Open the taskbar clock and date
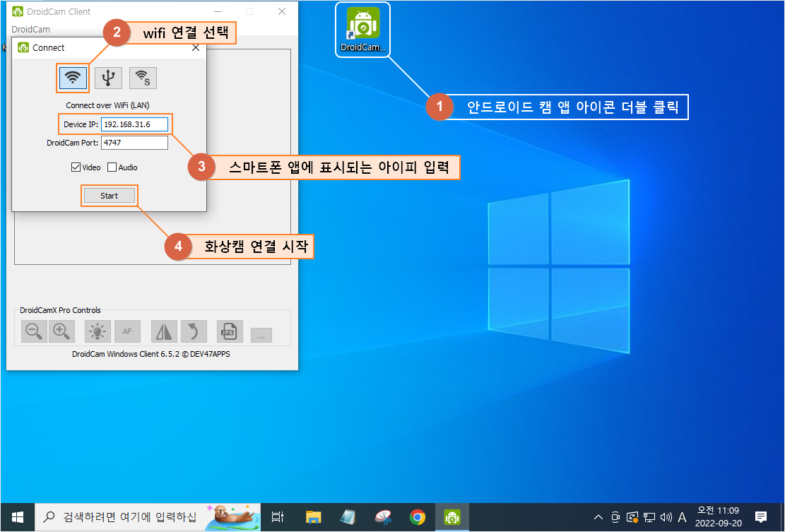 point(719,517)
